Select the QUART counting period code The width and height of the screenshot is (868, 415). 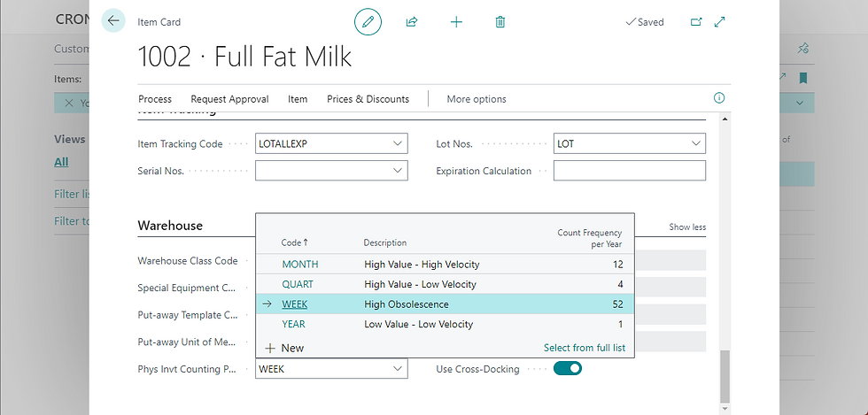[x=298, y=284]
